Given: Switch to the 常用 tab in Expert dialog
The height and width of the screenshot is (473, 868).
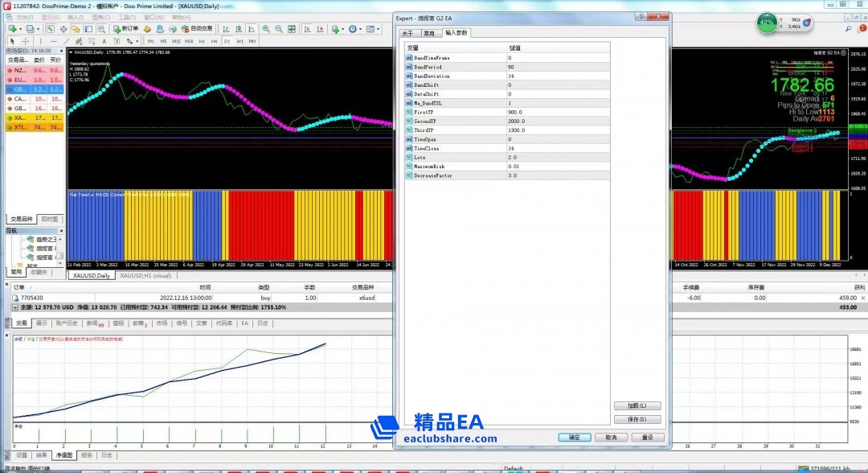Looking at the screenshot, I should coord(429,34).
